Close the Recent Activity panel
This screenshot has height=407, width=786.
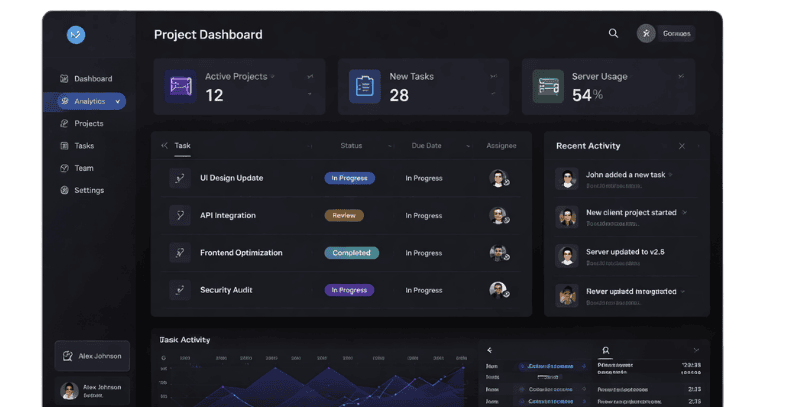tap(682, 146)
